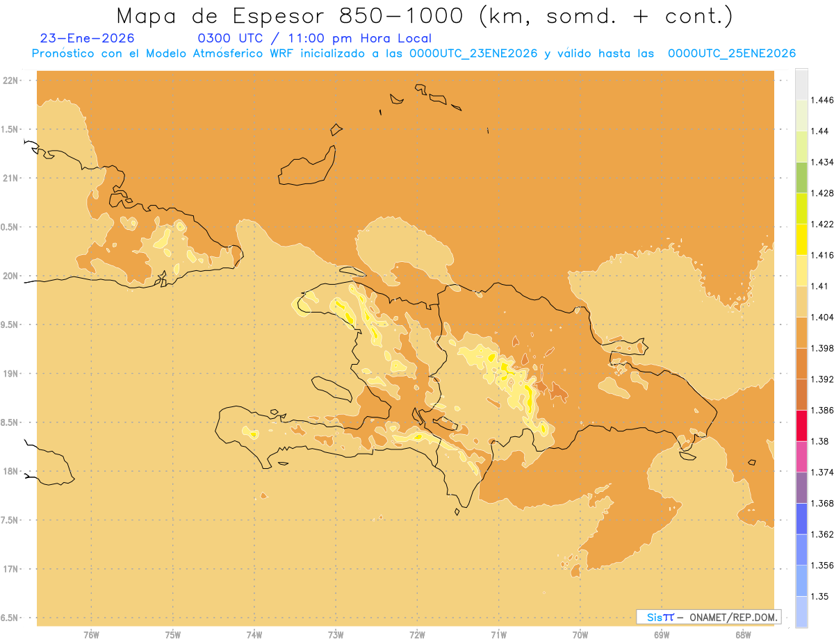Click the '75W' longitude label
Image resolution: width=834 pixels, height=644 pixels.
click(173, 635)
